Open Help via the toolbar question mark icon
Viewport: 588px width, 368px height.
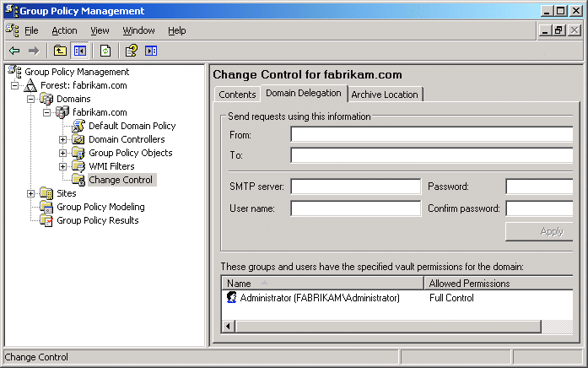132,51
